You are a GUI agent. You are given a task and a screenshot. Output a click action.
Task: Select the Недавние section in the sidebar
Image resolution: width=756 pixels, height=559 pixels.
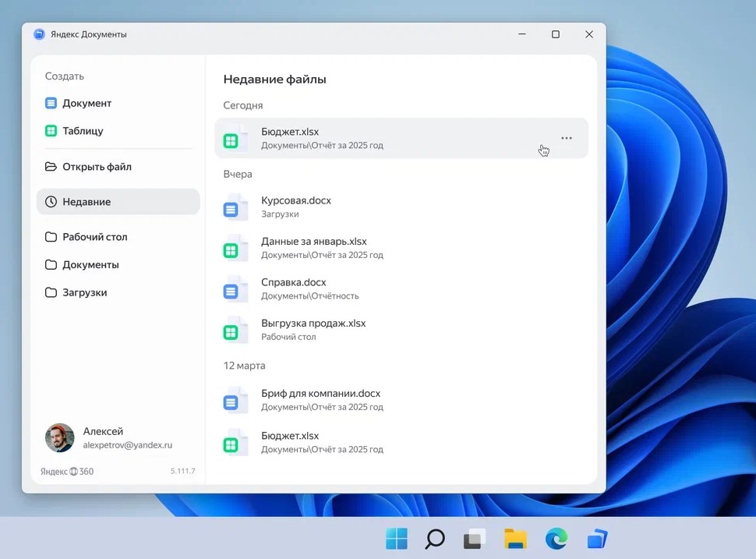118,202
